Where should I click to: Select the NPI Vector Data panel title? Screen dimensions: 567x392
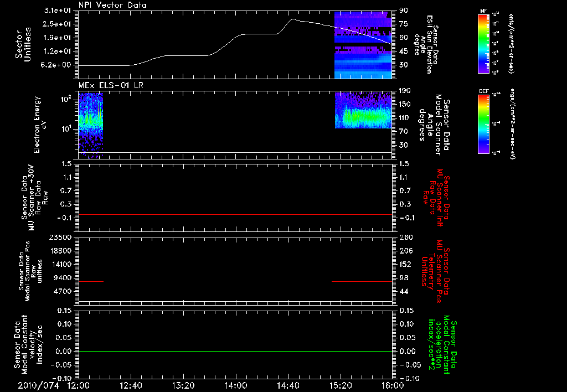pos(112,5)
